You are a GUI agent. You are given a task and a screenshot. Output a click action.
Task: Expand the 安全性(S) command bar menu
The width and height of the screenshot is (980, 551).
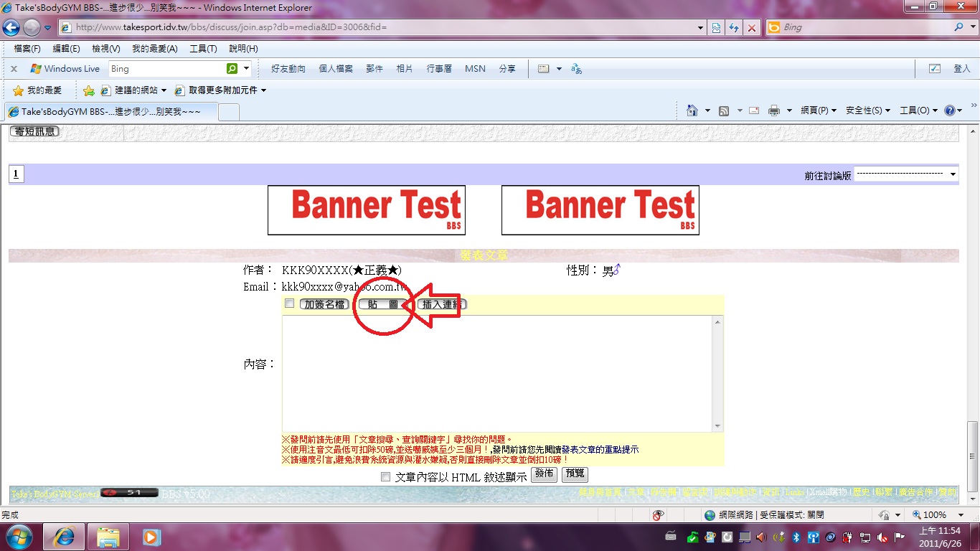pos(868,110)
